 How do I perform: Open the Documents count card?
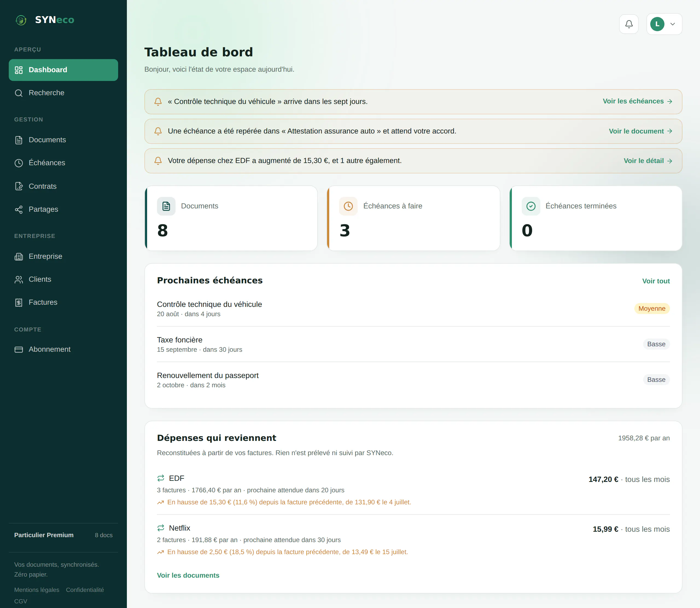[231, 218]
